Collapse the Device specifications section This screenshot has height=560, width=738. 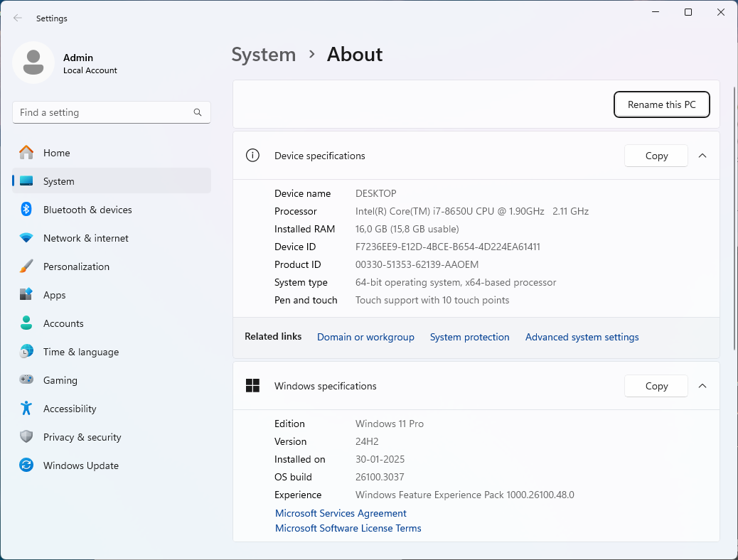[702, 156]
